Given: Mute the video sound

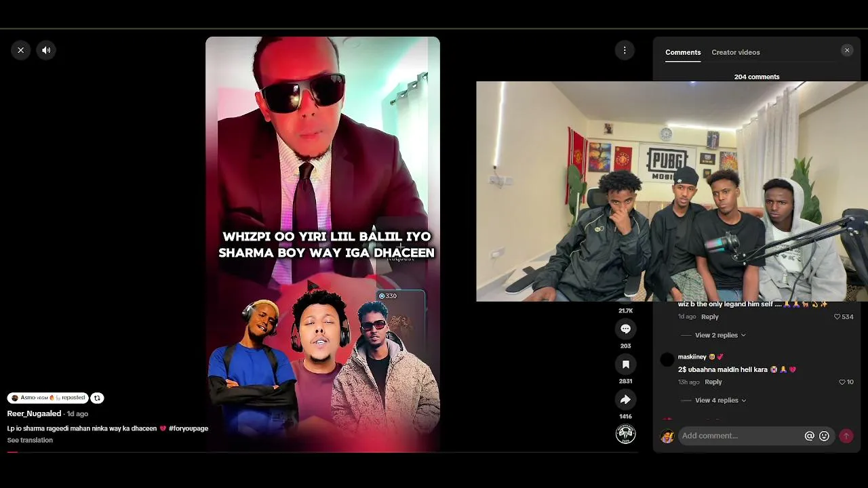Looking at the screenshot, I should coord(46,50).
